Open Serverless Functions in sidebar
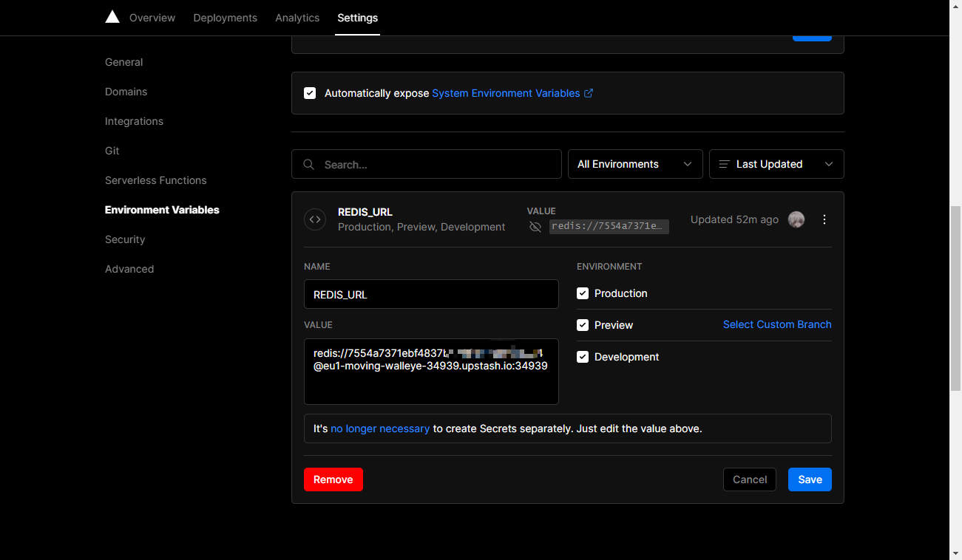Image resolution: width=962 pixels, height=560 pixels. pyautogui.click(x=156, y=180)
